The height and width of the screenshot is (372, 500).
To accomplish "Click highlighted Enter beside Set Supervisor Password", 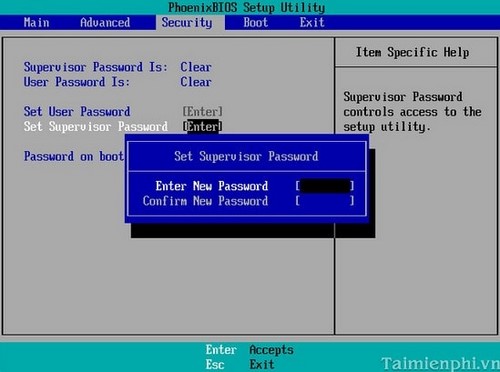I will 202,127.
